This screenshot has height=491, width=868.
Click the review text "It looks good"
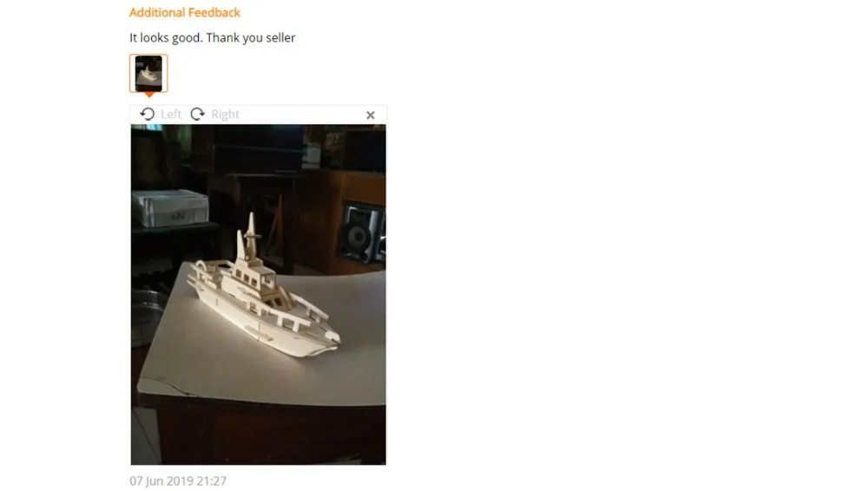(166, 37)
